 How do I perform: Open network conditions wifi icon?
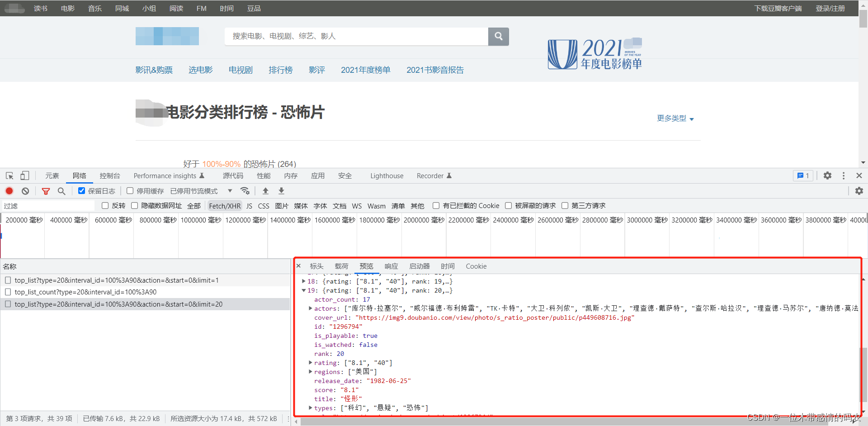click(x=245, y=191)
